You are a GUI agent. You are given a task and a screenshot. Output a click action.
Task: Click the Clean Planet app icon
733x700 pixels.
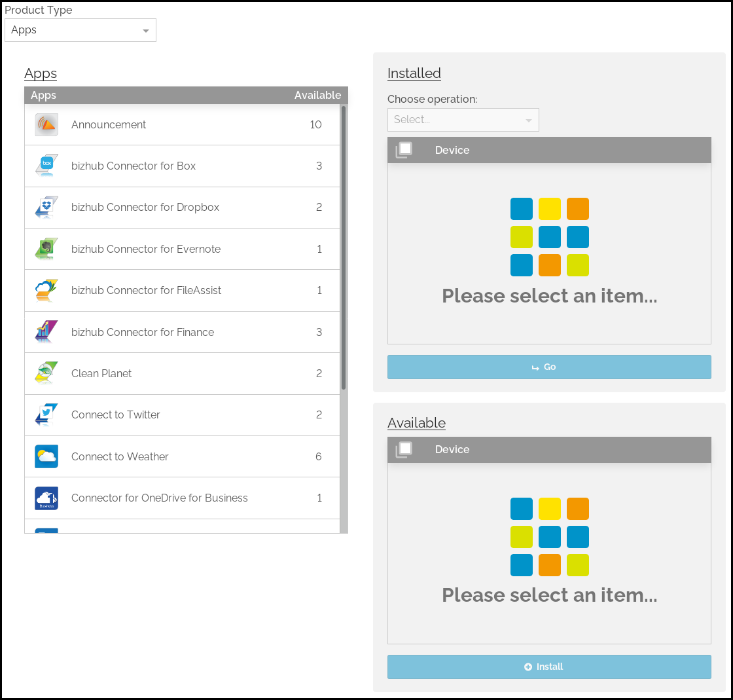[x=46, y=373]
